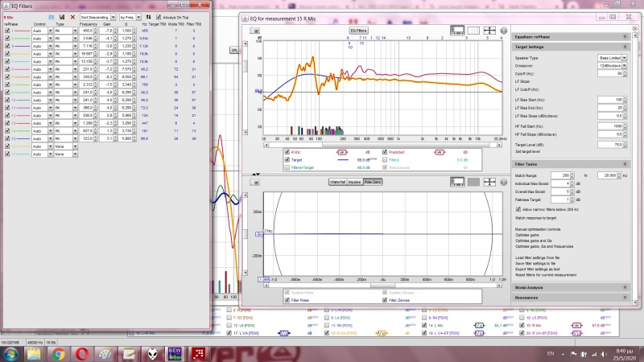Open the Sort Descending dropdown

97,16
